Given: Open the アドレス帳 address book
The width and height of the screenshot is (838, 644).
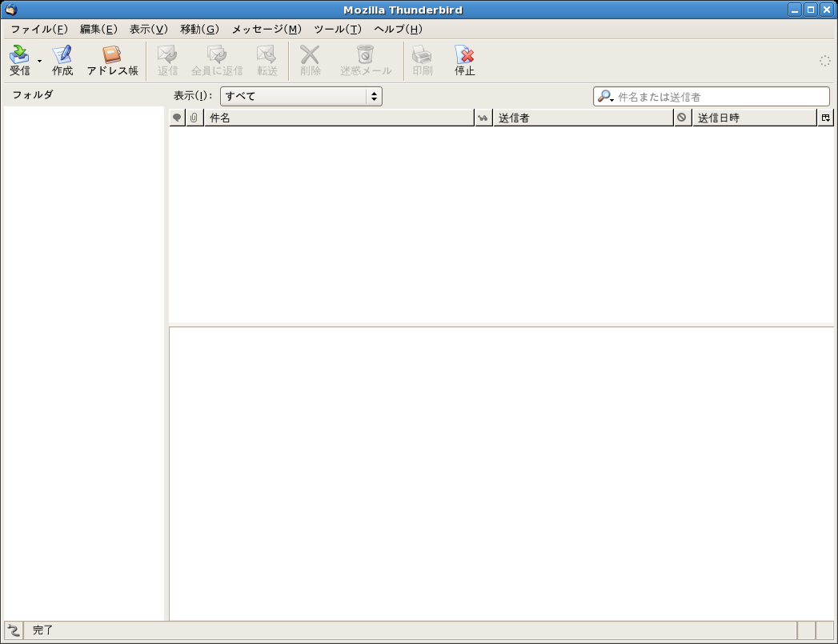Looking at the screenshot, I should coord(112,60).
